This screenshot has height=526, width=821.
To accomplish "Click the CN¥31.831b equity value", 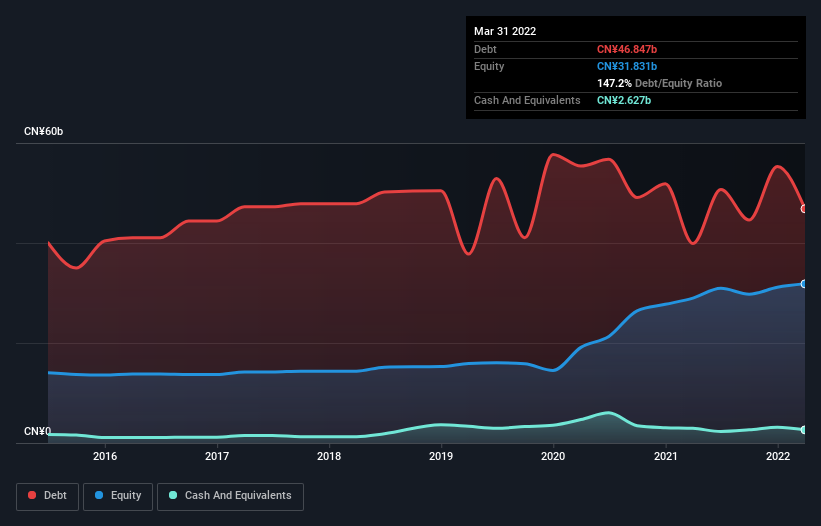I will tap(627, 66).
